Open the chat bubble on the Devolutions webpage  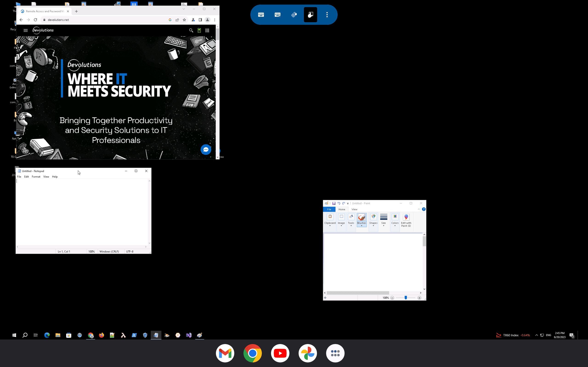click(206, 150)
